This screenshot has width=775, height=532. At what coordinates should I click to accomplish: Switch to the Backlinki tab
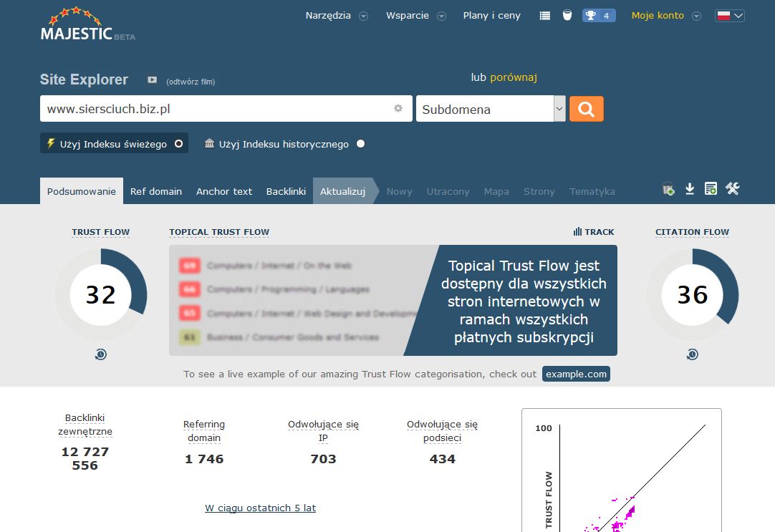(287, 191)
